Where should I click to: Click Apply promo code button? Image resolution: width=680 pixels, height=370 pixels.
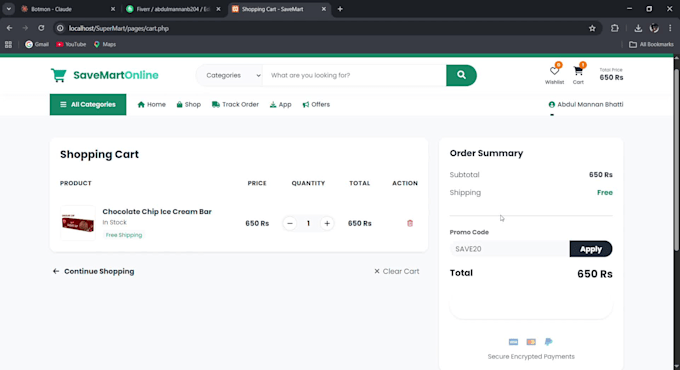coord(591,249)
